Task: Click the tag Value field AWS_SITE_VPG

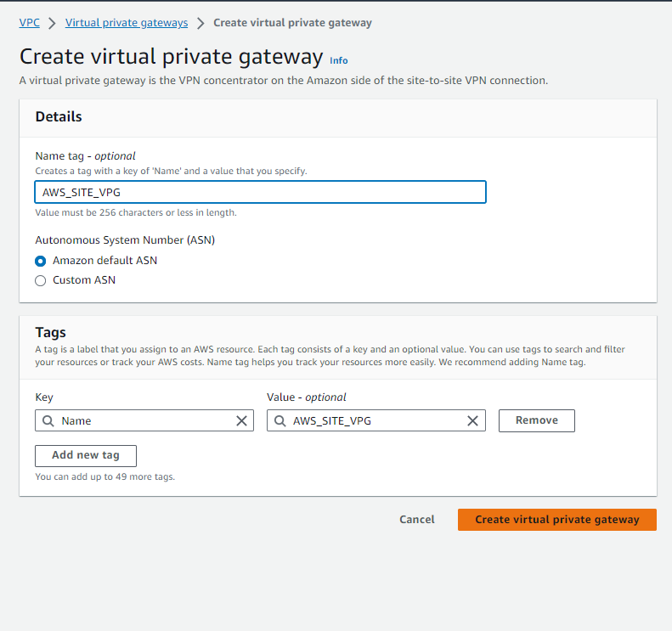Action: pos(376,420)
